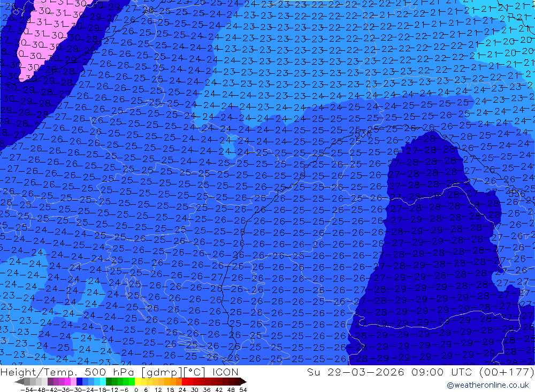Click the 'ICON' model name in title
This screenshot has height=392, width=535.
coord(225,372)
